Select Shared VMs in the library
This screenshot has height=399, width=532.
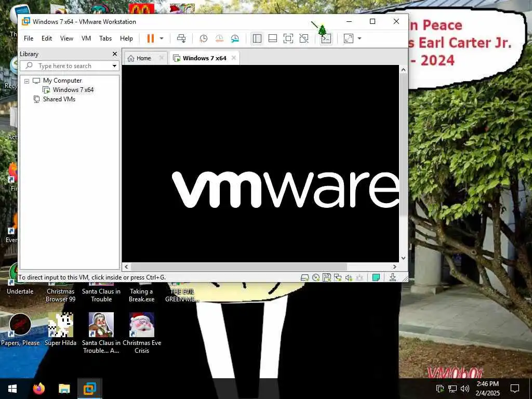pyautogui.click(x=59, y=99)
